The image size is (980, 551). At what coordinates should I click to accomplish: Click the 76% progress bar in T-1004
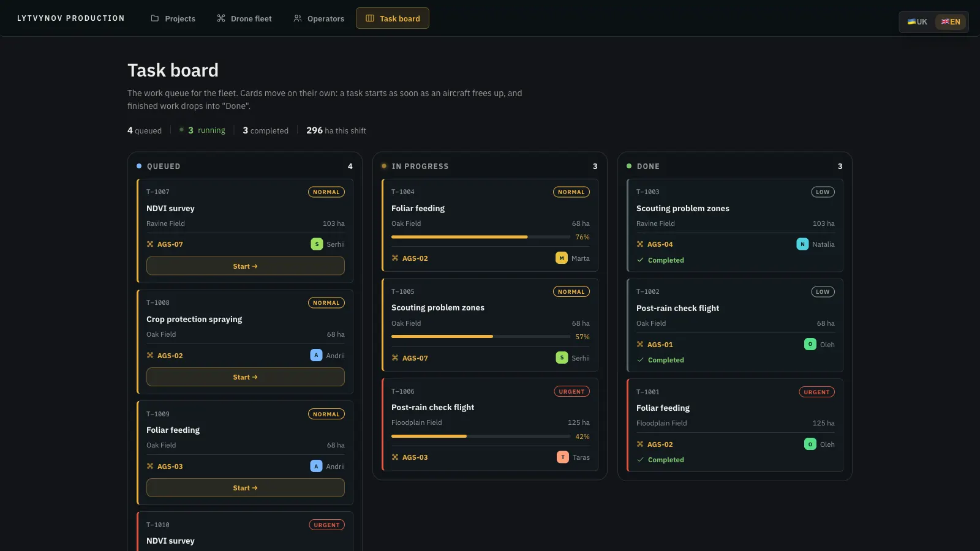pyautogui.click(x=481, y=237)
